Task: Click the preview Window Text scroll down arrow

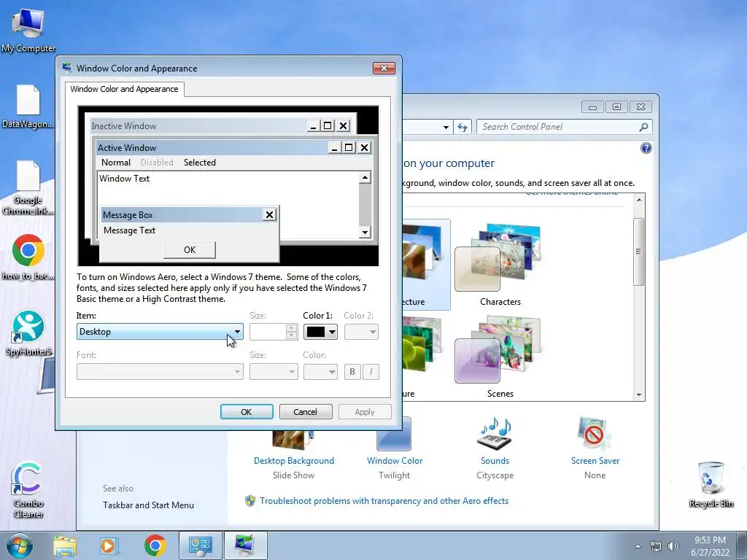Action: 365,233
